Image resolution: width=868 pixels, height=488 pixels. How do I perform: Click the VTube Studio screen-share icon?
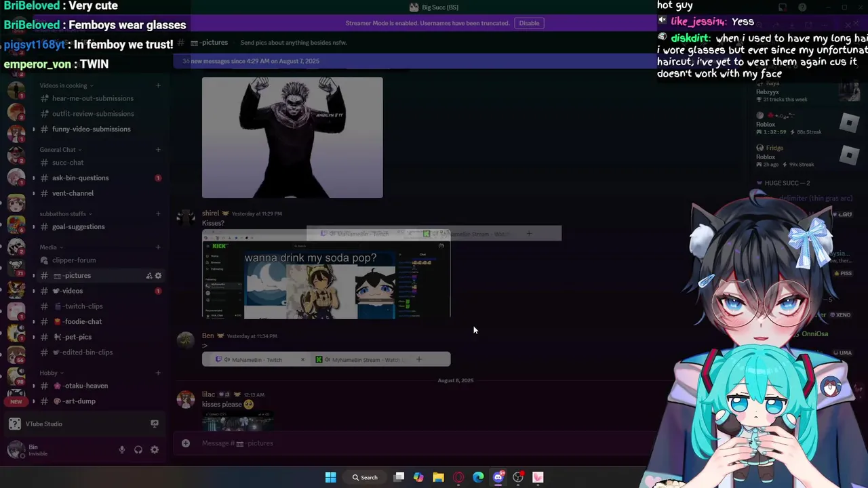(155, 424)
